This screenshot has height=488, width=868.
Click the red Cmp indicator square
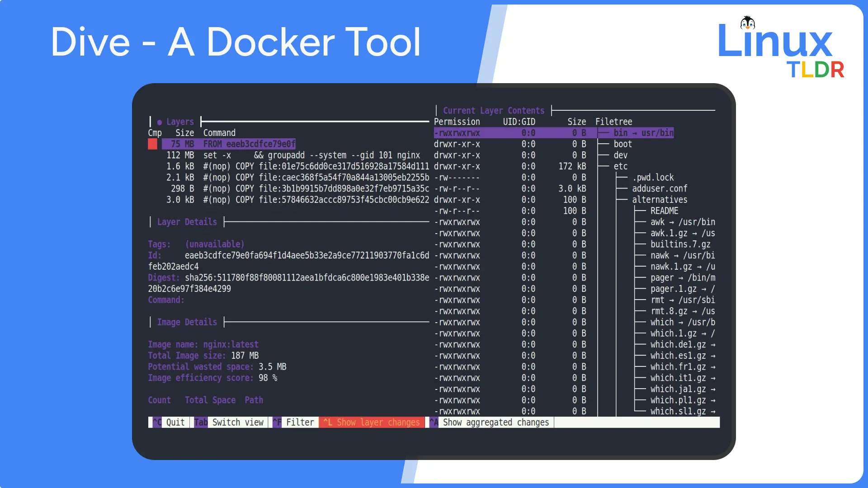pyautogui.click(x=152, y=144)
